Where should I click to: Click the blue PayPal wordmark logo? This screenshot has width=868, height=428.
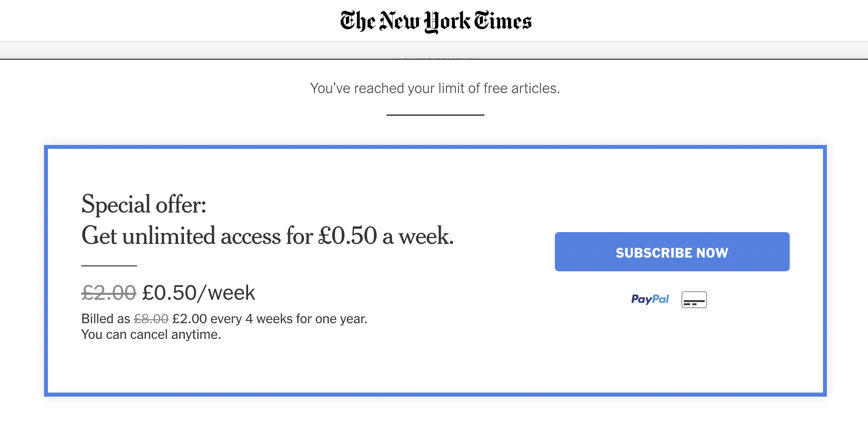649,299
